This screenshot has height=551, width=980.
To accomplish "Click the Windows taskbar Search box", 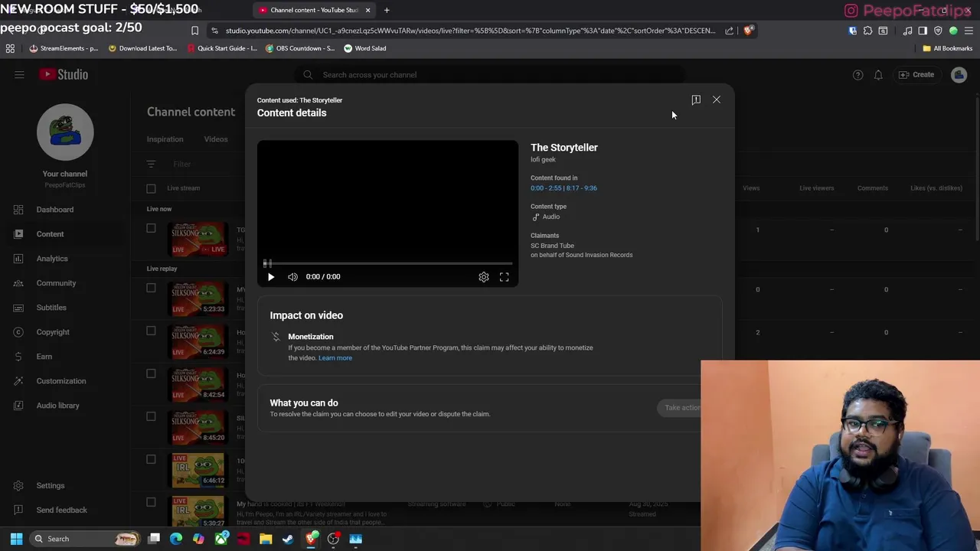I will coord(86,539).
